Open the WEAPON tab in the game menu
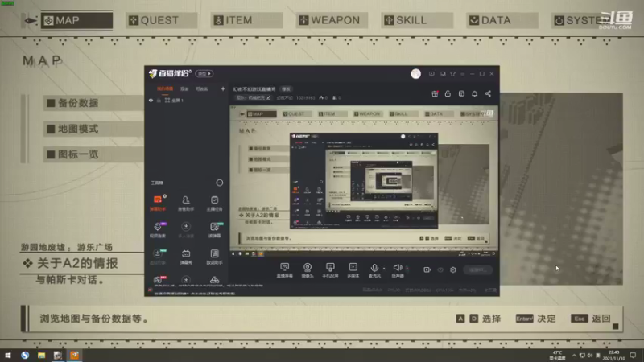The image size is (644, 362). point(332,20)
